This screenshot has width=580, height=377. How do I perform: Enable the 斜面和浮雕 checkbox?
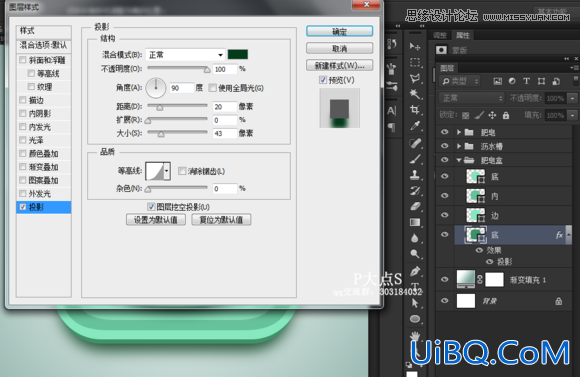pos(23,60)
